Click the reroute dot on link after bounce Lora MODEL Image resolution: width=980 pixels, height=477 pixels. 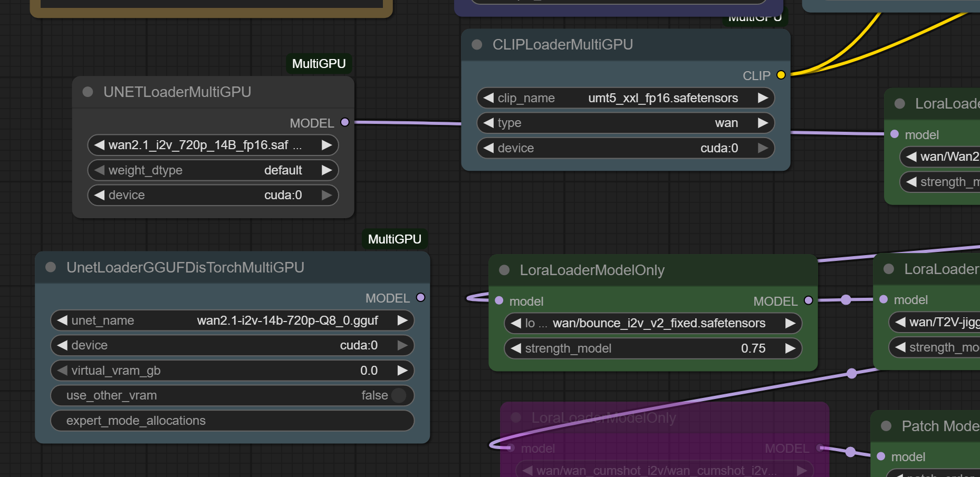click(x=846, y=300)
